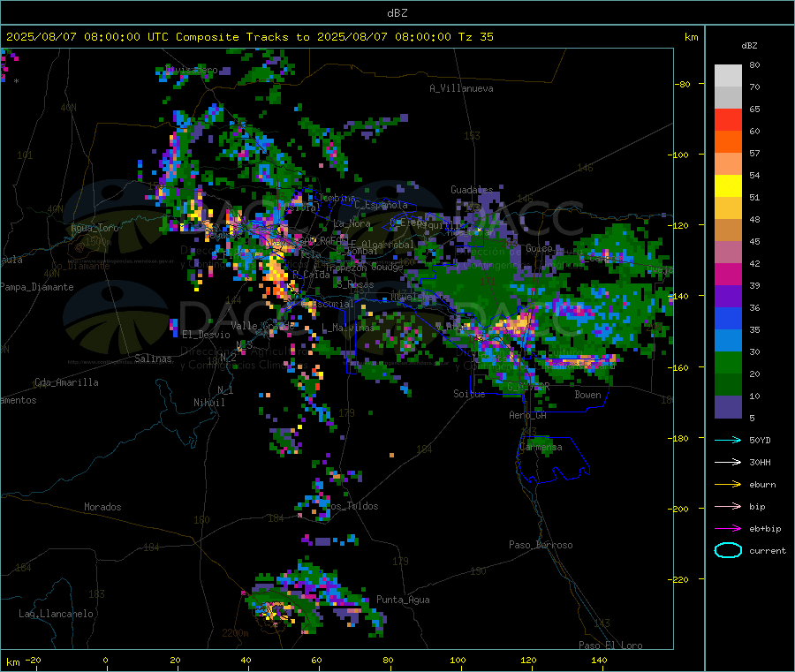The height and width of the screenshot is (672, 795).
Task: Click the route number '153' on the map
Action: pos(472,136)
